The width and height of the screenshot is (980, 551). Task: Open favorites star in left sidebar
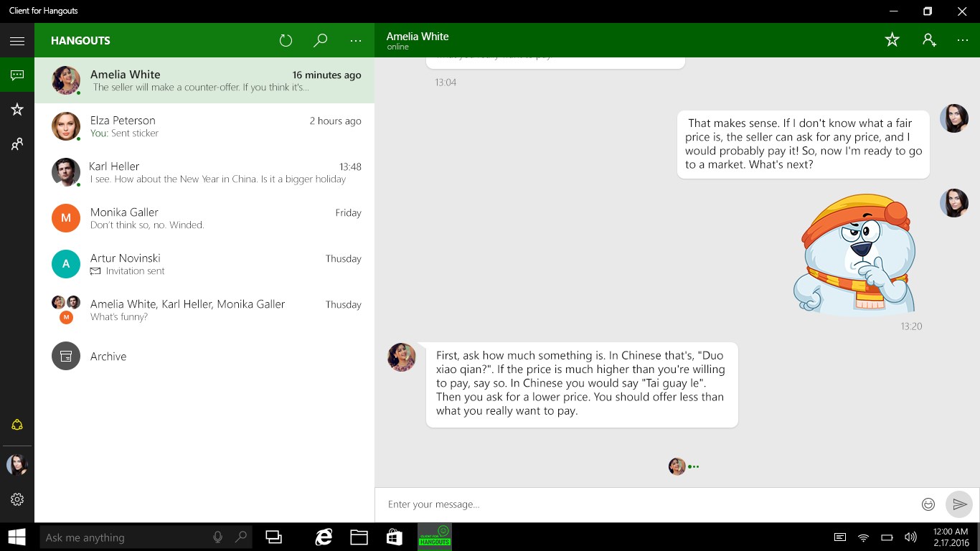click(17, 110)
